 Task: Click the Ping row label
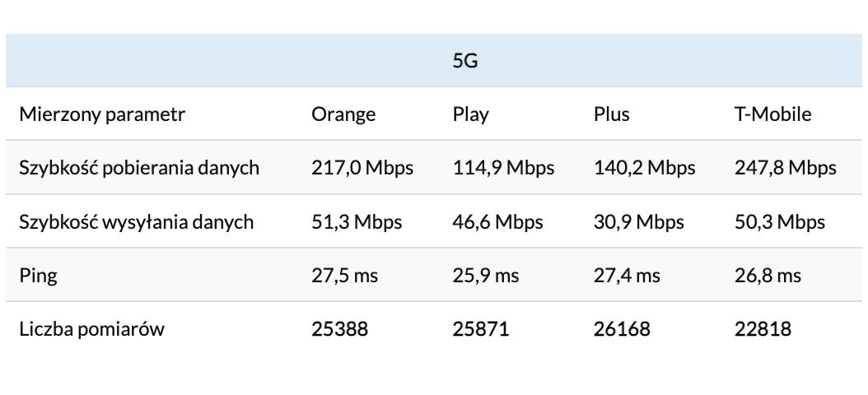[38, 276]
